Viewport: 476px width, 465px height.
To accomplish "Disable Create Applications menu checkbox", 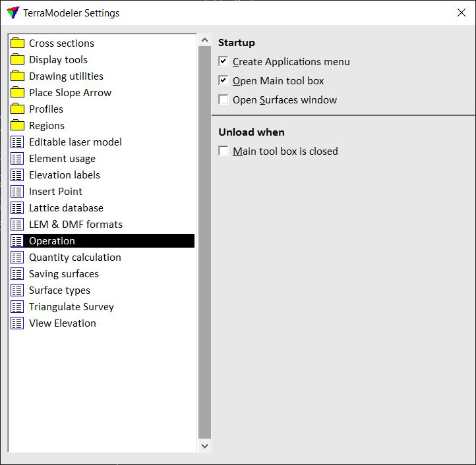I will (x=224, y=62).
